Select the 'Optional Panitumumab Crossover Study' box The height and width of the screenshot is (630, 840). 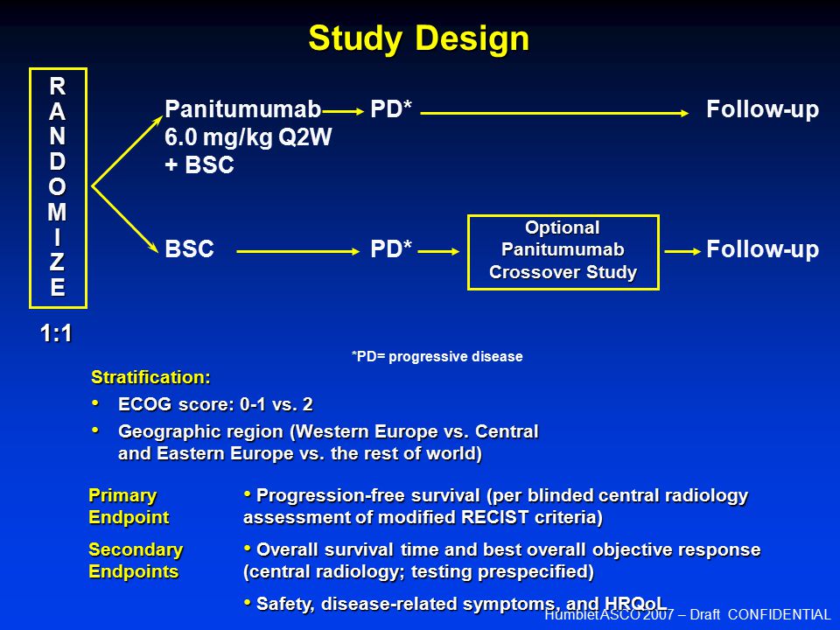click(563, 252)
